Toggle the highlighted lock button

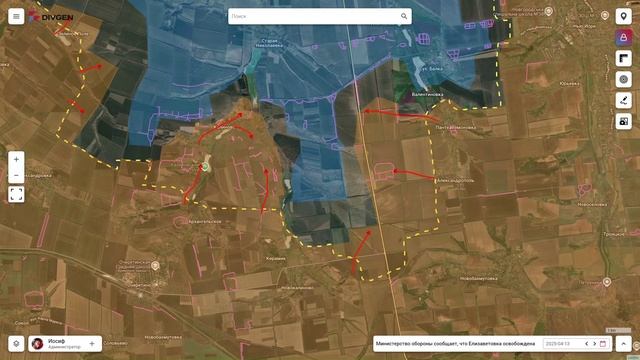[623, 38]
